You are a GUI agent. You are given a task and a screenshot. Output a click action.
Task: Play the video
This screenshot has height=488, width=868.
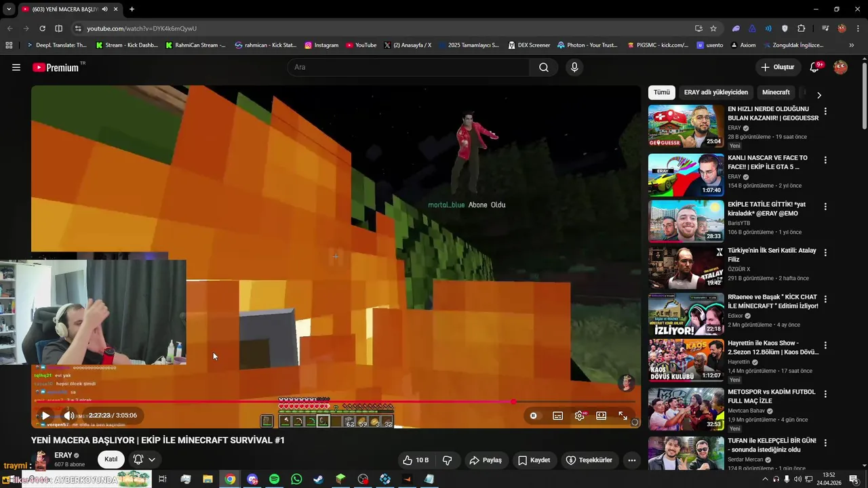coord(45,415)
